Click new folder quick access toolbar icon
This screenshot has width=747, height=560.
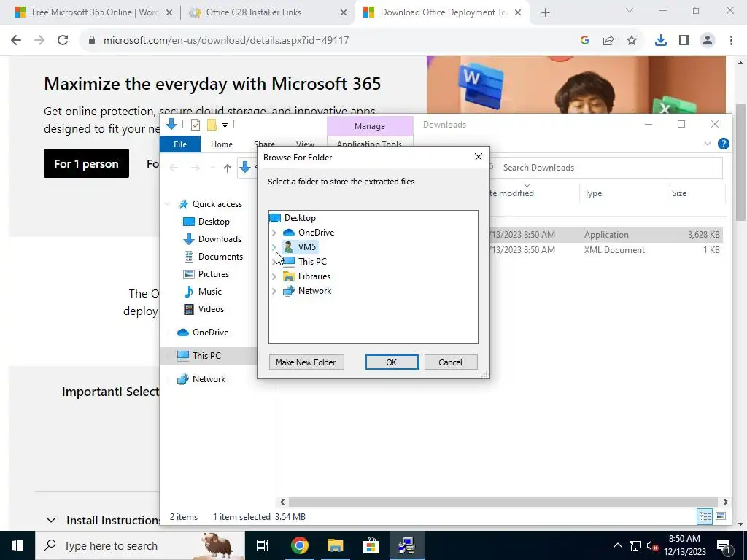pyautogui.click(x=212, y=125)
